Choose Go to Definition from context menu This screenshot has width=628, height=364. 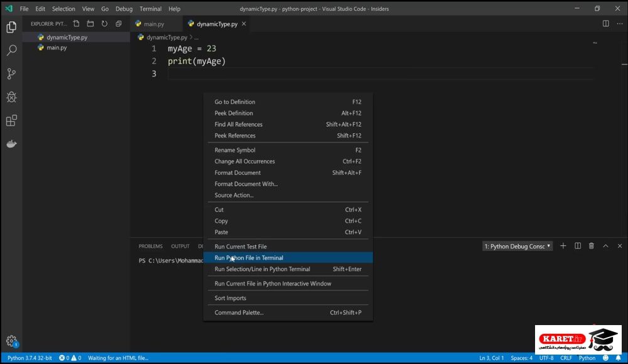(x=288, y=102)
